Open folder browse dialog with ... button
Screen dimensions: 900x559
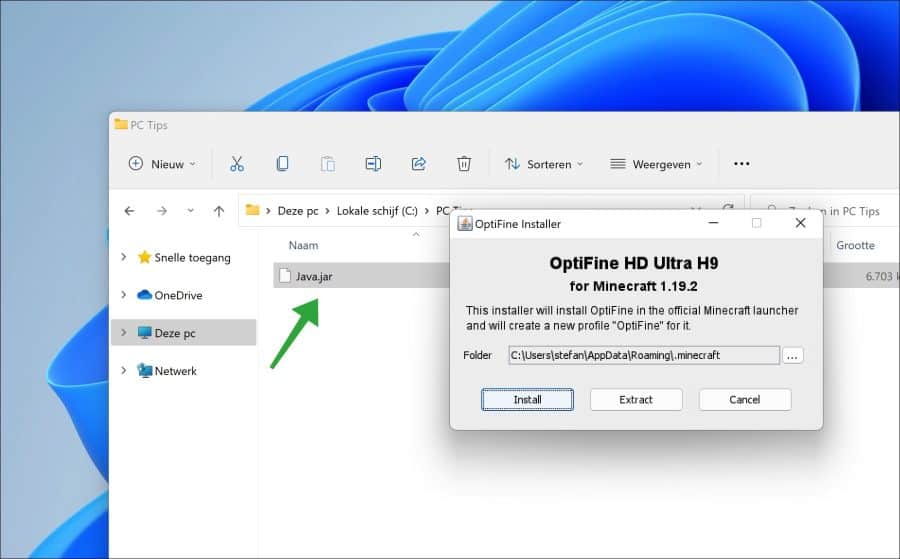tap(793, 356)
